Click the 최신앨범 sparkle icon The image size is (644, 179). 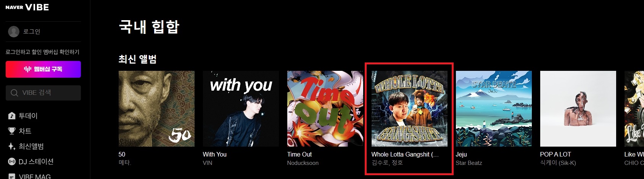(12, 146)
